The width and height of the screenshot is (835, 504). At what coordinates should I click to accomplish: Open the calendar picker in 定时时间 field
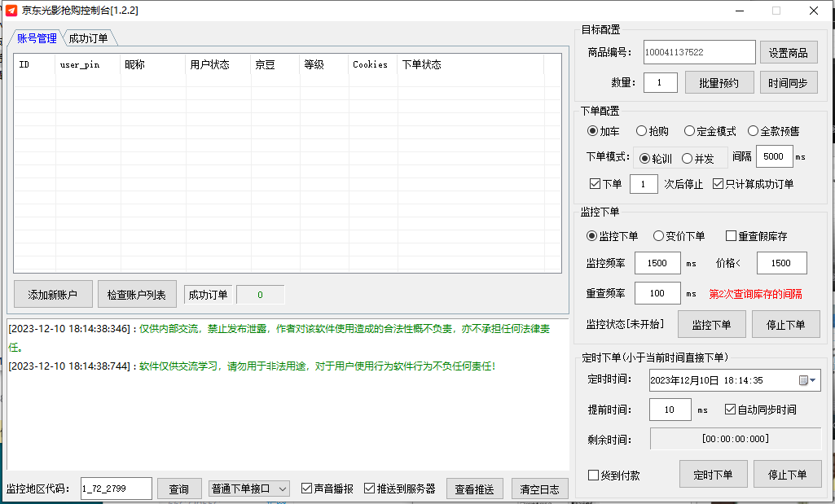[803, 380]
